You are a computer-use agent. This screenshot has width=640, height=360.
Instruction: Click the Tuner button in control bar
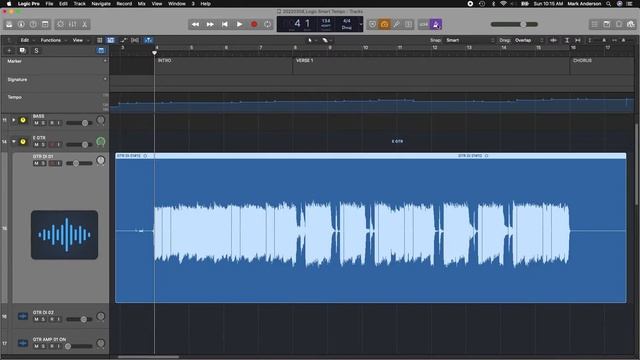pyautogui.click(x=396, y=24)
